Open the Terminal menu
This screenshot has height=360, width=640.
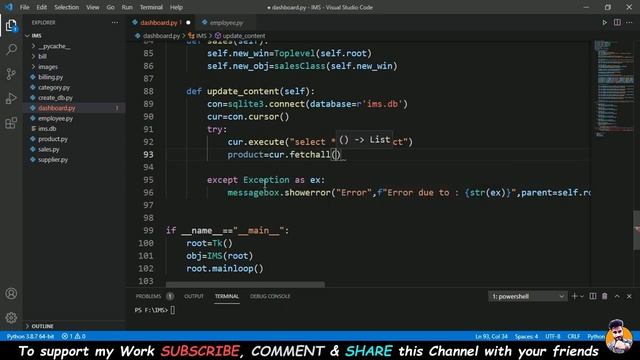(x=151, y=7)
